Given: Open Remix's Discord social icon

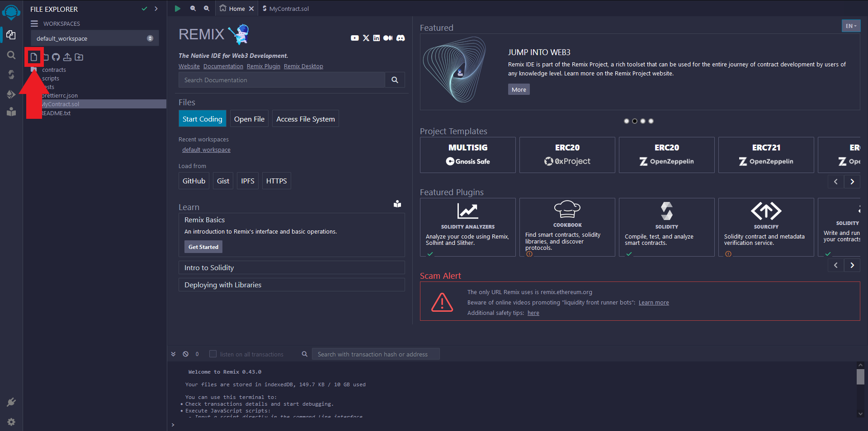Looking at the screenshot, I should [401, 38].
